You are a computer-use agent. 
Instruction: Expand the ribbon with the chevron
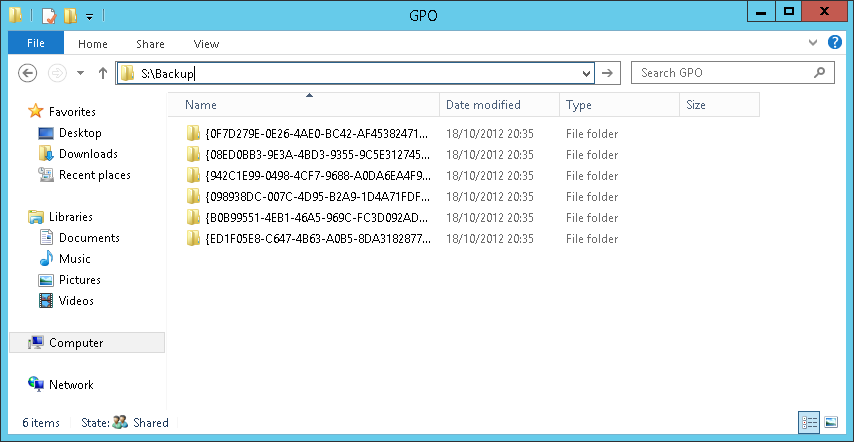(x=813, y=44)
